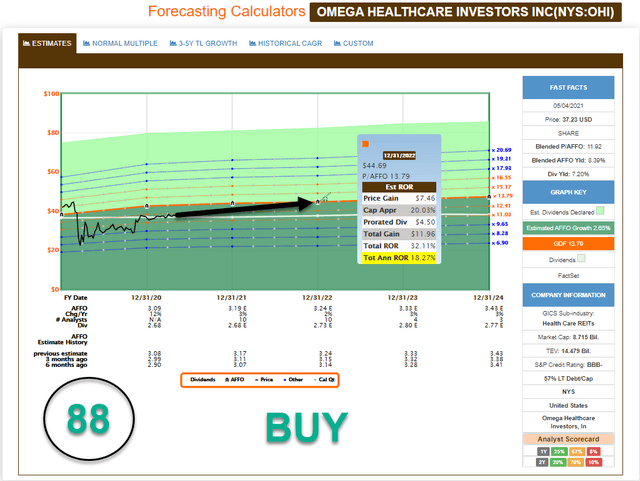
Task: Click the chart icon beside NORMAL MULTIPLE
Action: pyautogui.click(x=87, y=43)
